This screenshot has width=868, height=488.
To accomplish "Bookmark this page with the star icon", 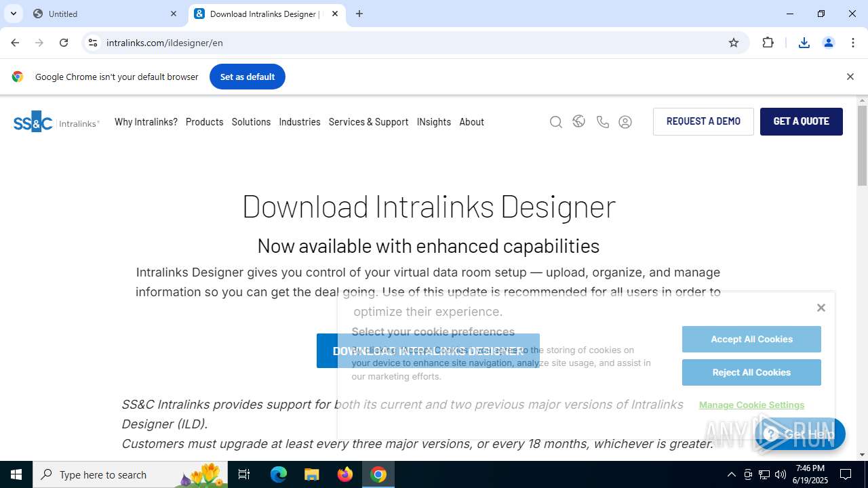I will (x=734, y=43).
